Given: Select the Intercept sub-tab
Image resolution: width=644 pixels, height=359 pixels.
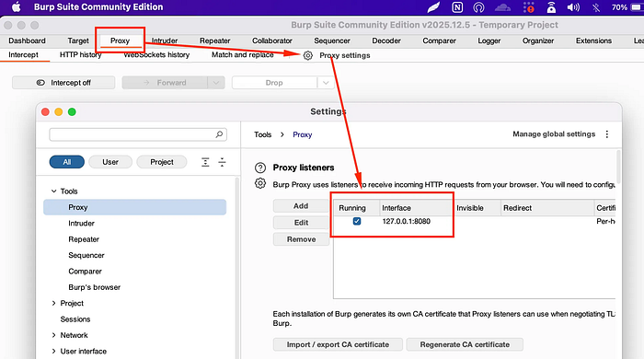Looking at the screenshot, I should (x=23, y=55).
